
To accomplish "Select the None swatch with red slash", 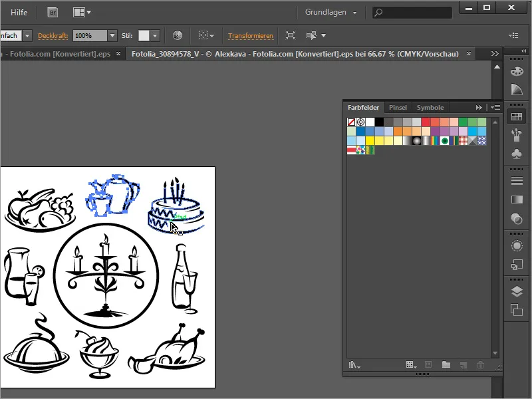I will coord(352,122).
